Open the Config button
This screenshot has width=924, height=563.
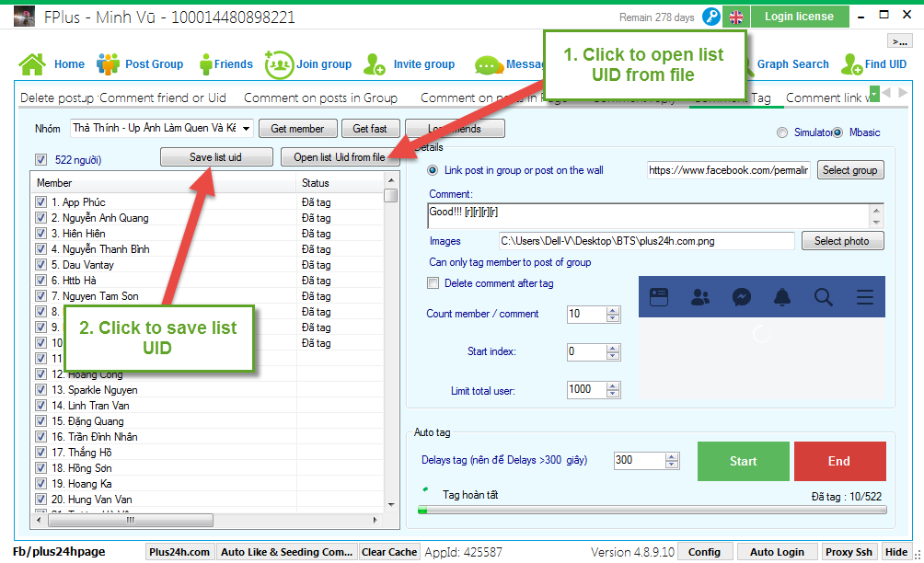[704, 552]
